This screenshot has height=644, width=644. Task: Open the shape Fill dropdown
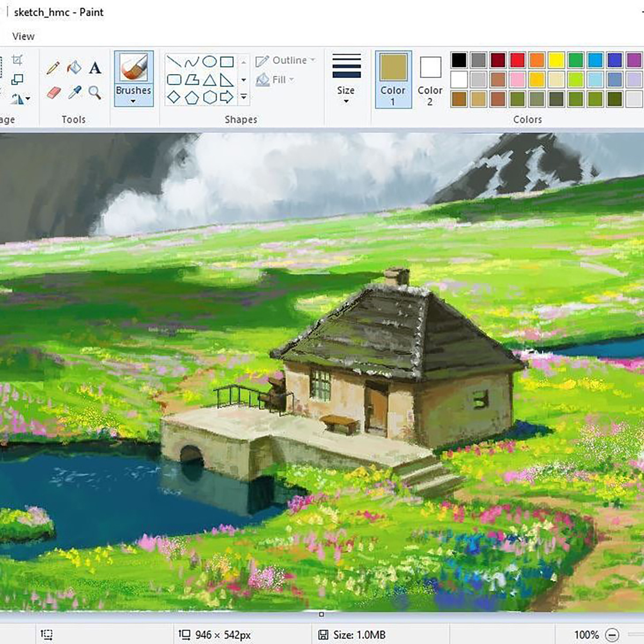tap(275, 79)
